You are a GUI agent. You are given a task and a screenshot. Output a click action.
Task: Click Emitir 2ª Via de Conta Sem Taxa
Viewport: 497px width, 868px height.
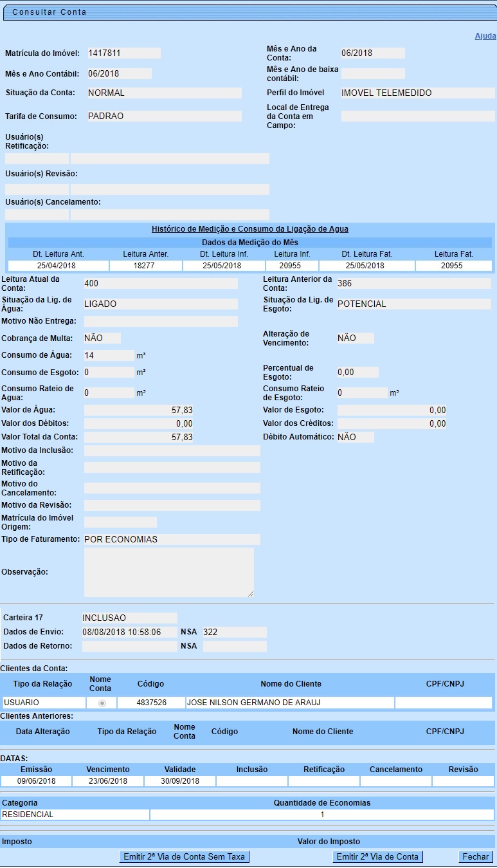[x=184, y=856]
